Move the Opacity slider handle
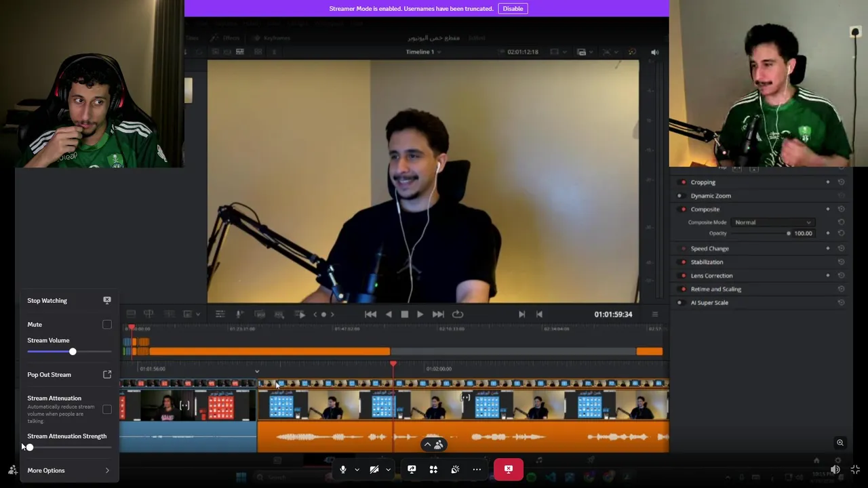The height and width of the screenshot is (488, 868). coord(789,233)
